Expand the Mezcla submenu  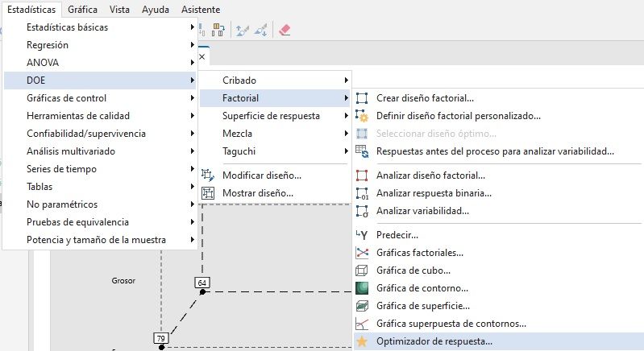point(275,134)
